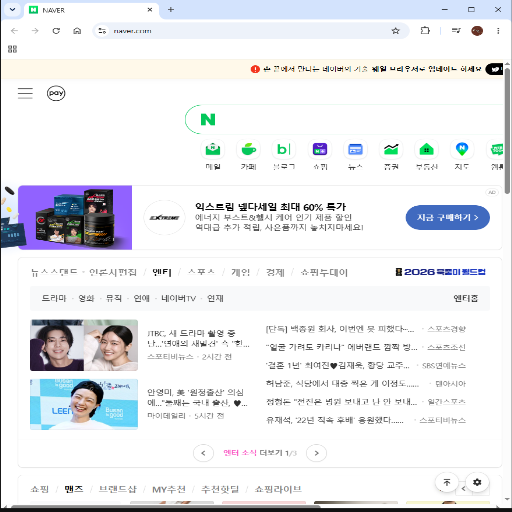This screenshot has height=512, width=512.
Task: Click the red alert icon in the top banner
Action: point(255,69)
